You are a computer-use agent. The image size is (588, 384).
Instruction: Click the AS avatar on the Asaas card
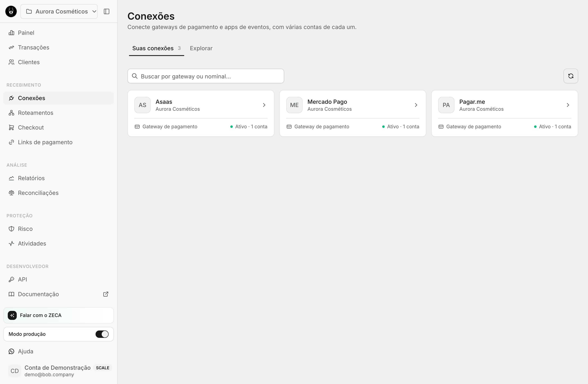pyautogui.click(x=142, y=105)
